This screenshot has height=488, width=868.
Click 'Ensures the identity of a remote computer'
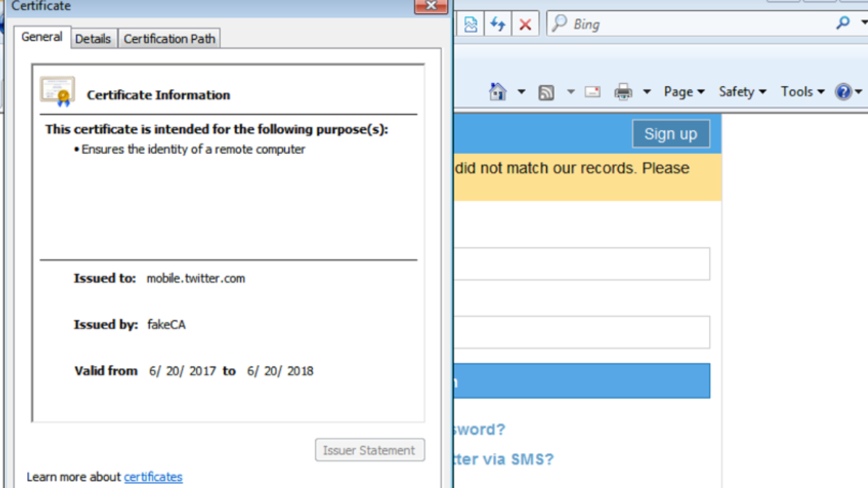[x=193, y=150]
